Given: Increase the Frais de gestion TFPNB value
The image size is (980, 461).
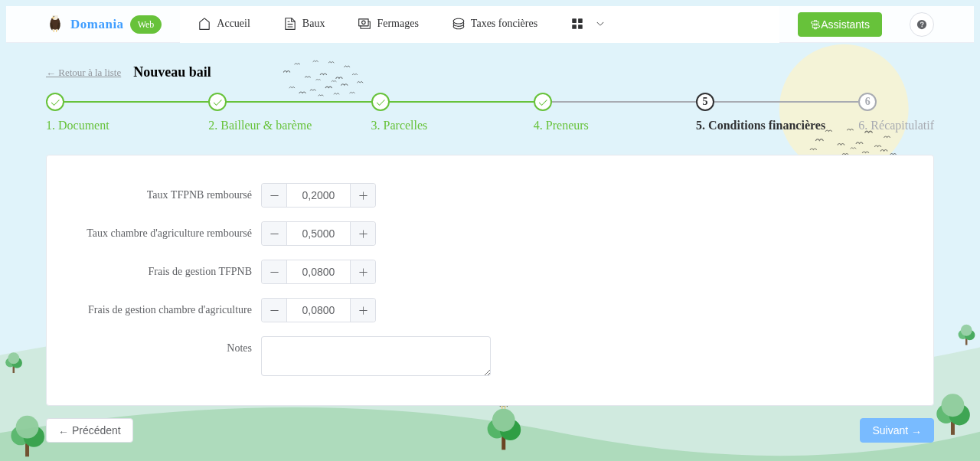Looking at the screenshot, I should click(x=363, y=272).
